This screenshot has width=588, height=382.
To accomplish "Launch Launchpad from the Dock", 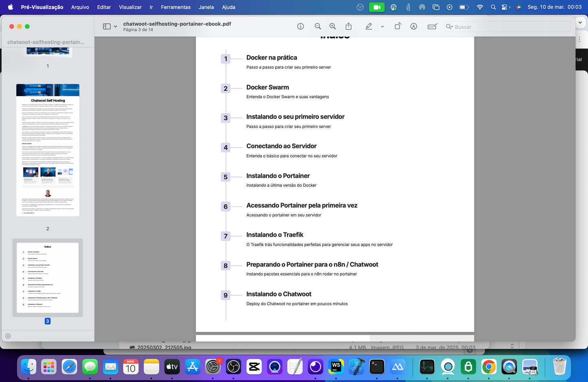I will tap(49, 367).
